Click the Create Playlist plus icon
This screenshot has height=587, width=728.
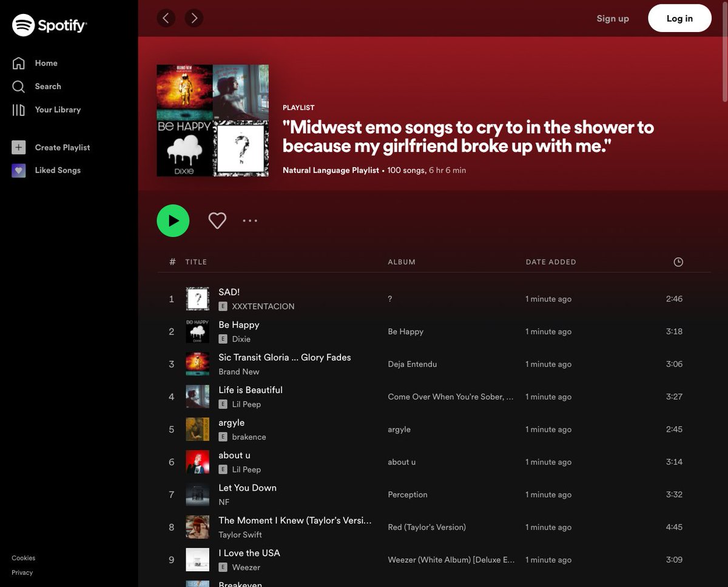coord(19,147)
